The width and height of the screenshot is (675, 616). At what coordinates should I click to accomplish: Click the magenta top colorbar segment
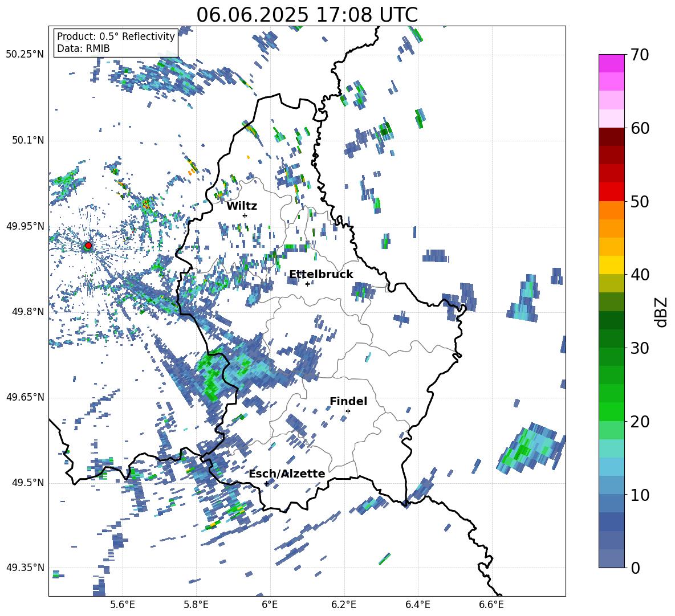coord(611,63)
